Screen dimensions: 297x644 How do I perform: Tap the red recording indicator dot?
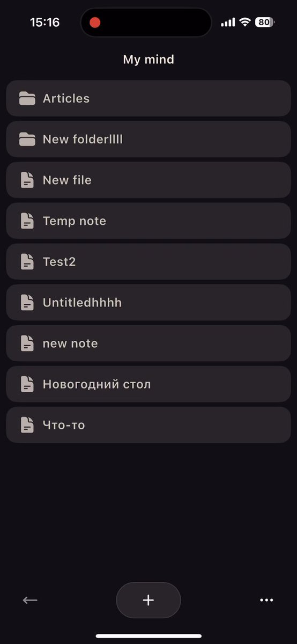95,23
